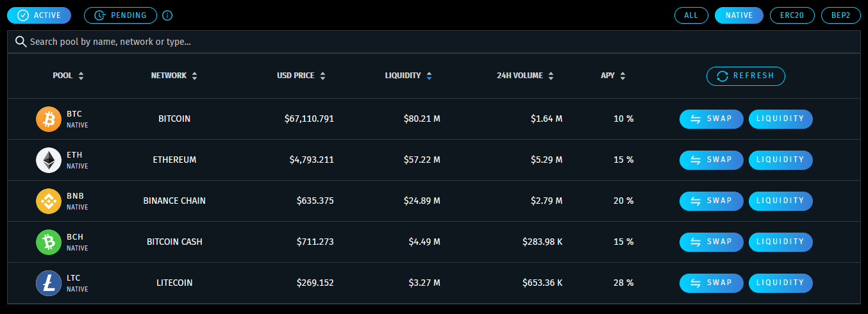This screenshot has height=314, width=868.
Task: Swap ETH pool
Action: pyautogui.click(x=712, y=160)
